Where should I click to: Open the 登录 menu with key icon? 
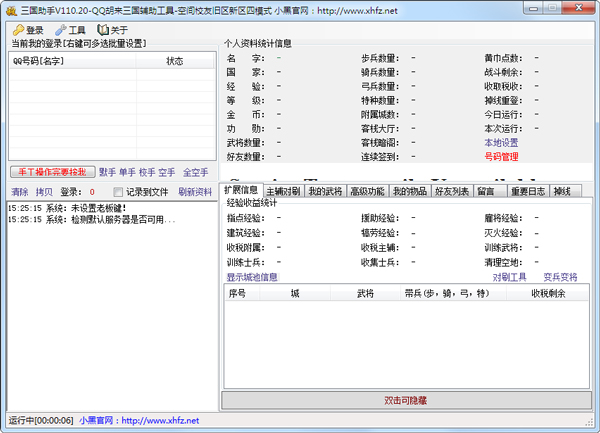[x=28, y=30]
